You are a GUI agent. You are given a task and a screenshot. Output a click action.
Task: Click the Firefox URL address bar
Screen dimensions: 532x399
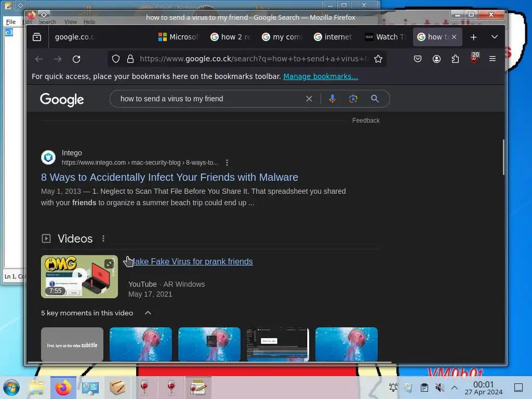tap(254, 59)
